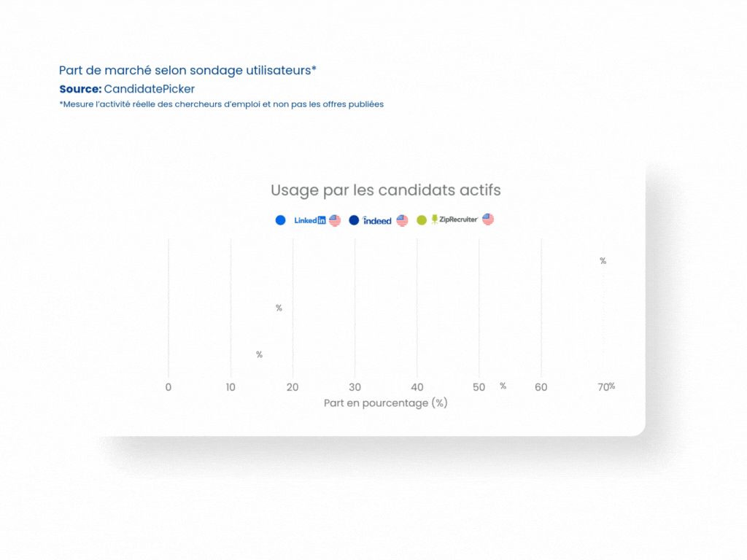Click the US flag next to ZipRecruiter
The height and width of the screenshot is (560, 747).
point(488,219)
